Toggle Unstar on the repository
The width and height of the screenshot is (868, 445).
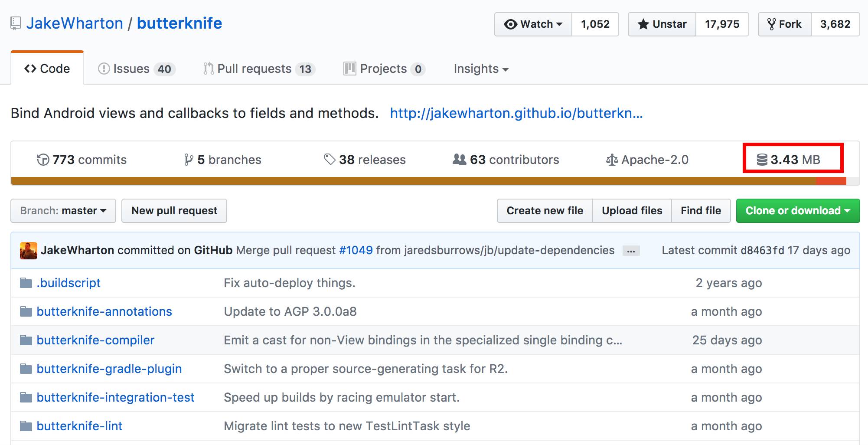[662, 24]
